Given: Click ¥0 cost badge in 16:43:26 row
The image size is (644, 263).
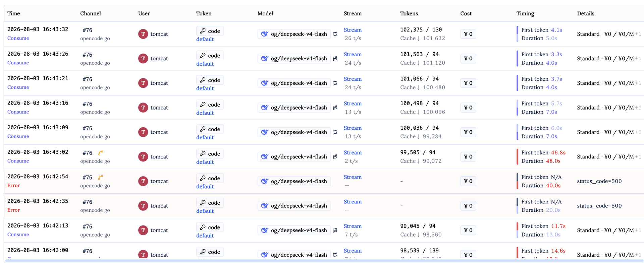Looking at the screenshot, I should [x=468, y=59].
